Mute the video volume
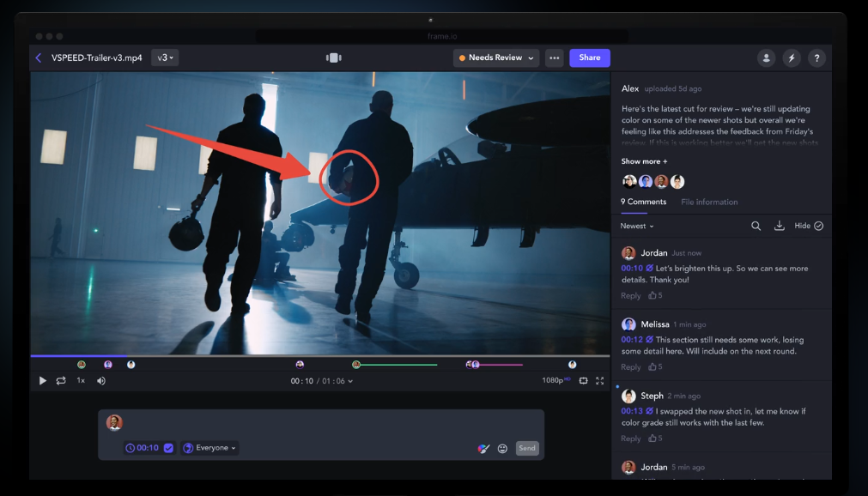 [x=101, y=381]
